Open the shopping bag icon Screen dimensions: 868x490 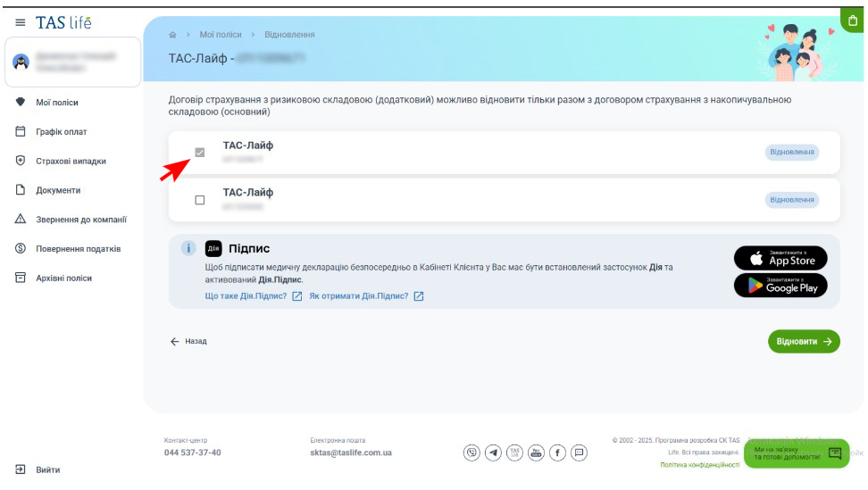(853, 21)
